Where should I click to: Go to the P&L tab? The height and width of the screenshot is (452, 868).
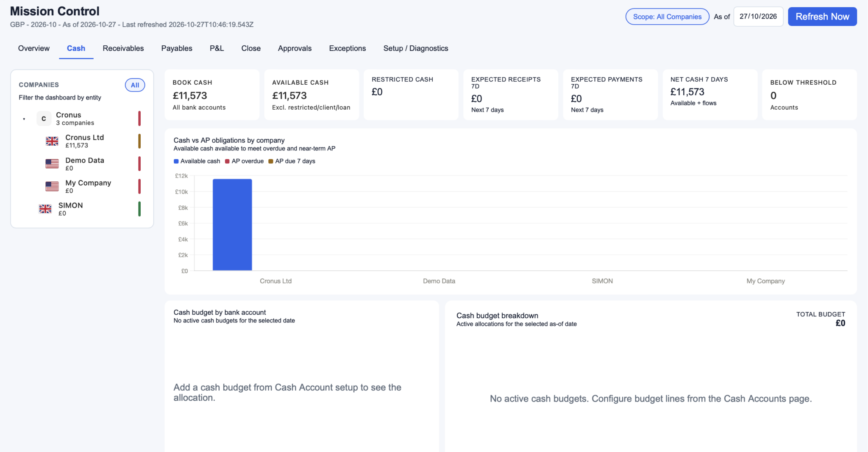click(x=217, y=48)
